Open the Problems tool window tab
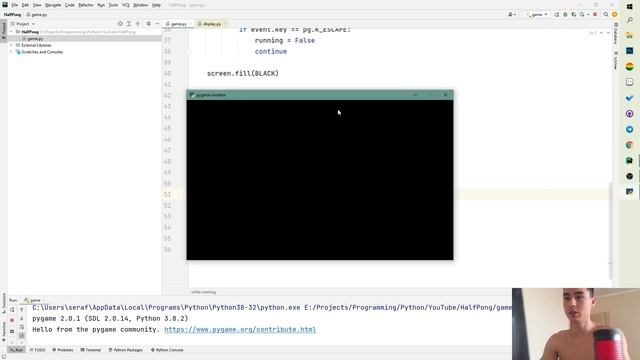The height and width of the screenshot is (360, 640). point(62,350)
